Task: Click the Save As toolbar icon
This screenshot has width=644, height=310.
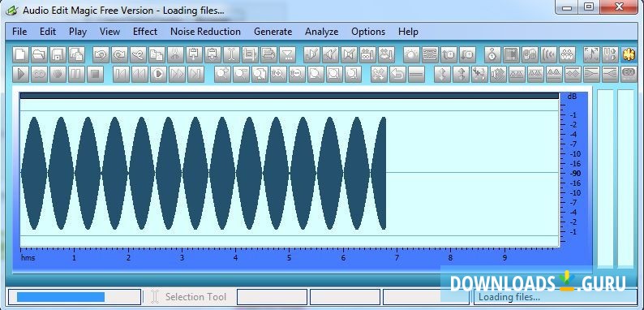Action: tap(77, 54)
